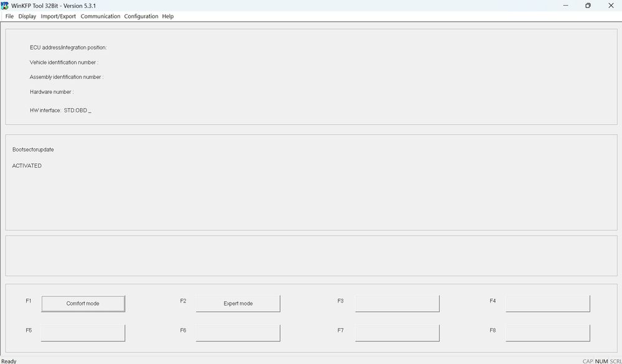The width and height of the screenshot is (622, 364).
Task: Click the 'ACTIVATED' status text
Action: [x=27, y=166]
